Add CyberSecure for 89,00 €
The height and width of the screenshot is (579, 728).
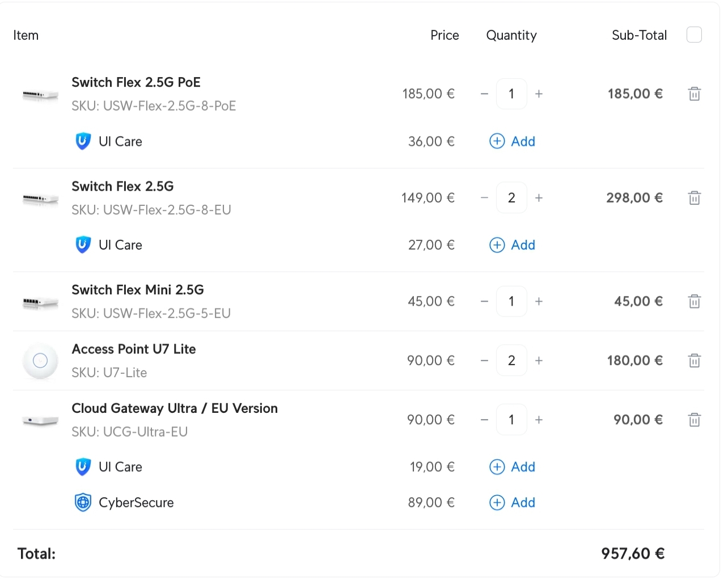coord(512,502)
